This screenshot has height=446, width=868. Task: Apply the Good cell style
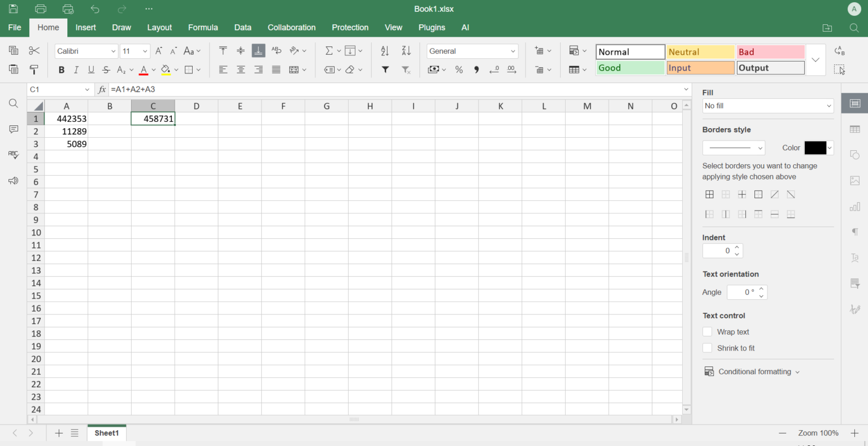coord(630,67)
